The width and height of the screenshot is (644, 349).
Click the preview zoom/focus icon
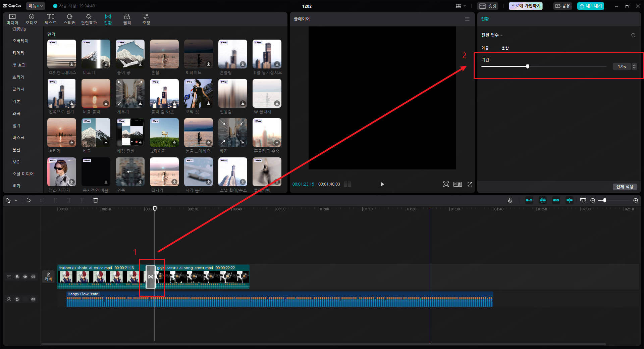[x=446, y=184]
